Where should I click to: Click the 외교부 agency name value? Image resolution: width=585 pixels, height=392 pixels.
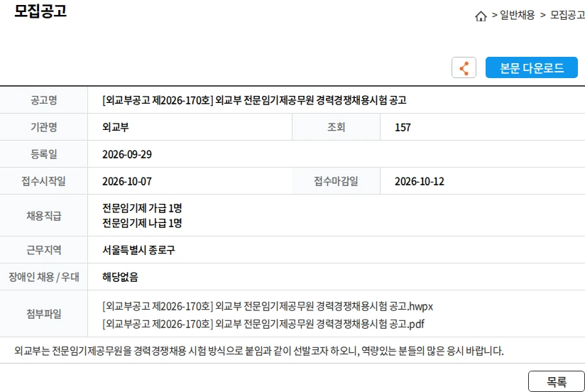pos(115,127)
